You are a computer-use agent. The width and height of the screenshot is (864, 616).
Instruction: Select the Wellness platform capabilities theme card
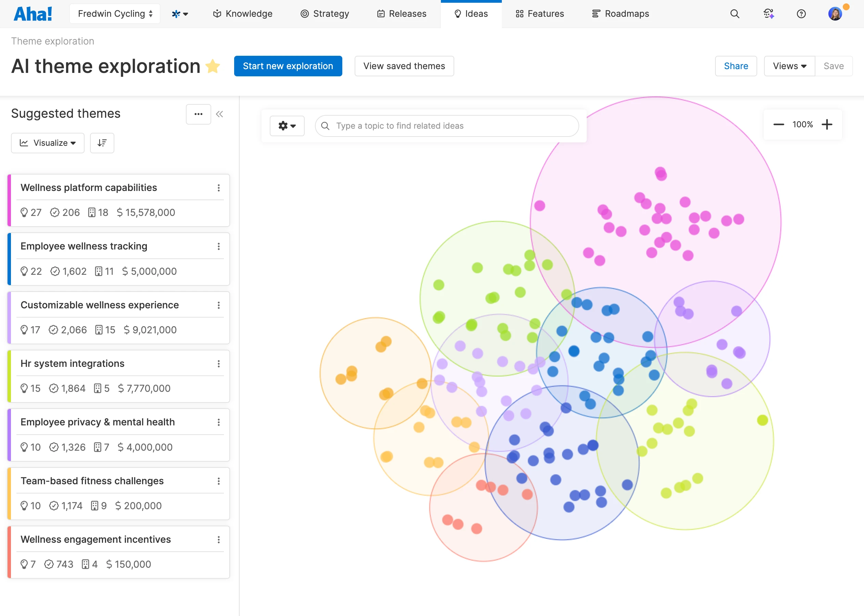point(118,200)
